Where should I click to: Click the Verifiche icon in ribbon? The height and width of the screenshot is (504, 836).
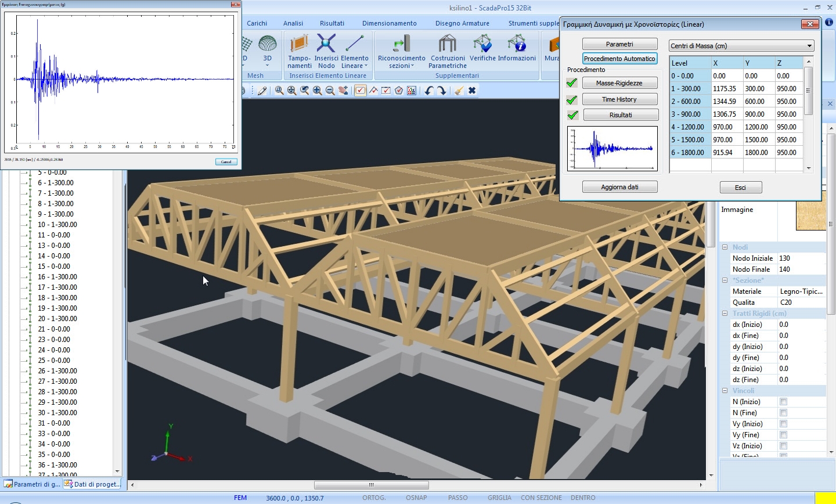pyautogui.click(x=482, y=44)
